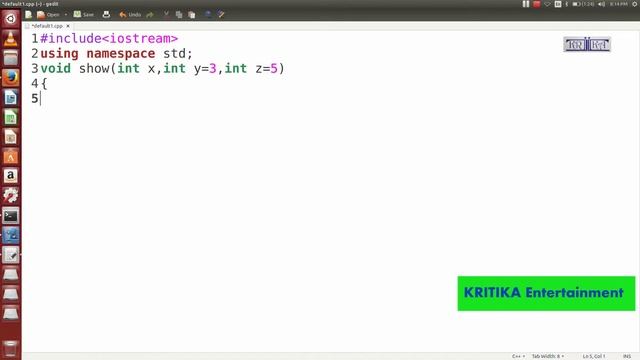
Task: Open the Bluetooth indicator menu
Action: click(567, 4)
